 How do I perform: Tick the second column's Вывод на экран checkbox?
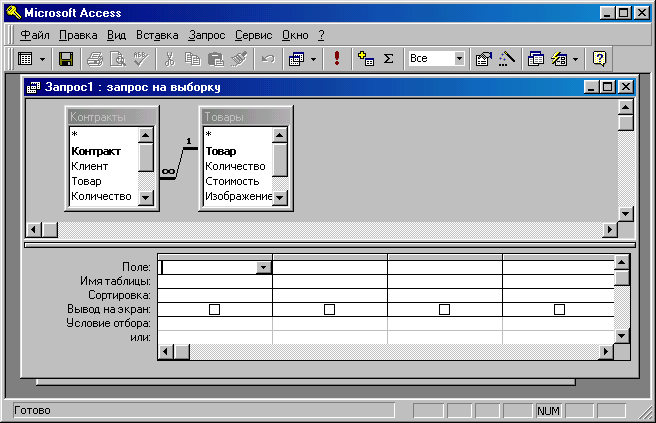[329, 309]
